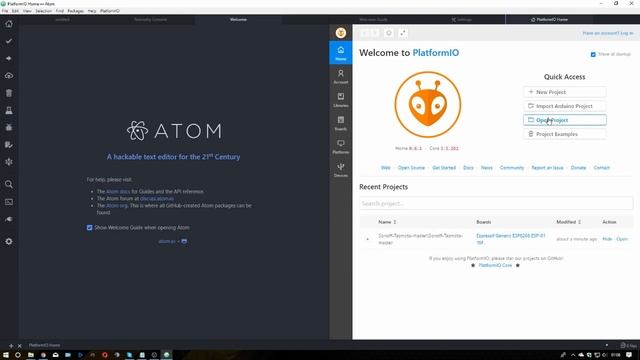Click the back arrow in PlatformIO Home toolbar
The width and height of the screenshot is (640, 360).
point(364,33)
